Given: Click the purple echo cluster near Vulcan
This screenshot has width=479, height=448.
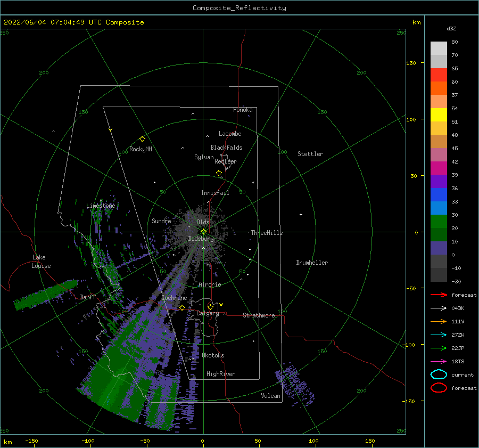Looking at the screenshot, I should (294, 384).
